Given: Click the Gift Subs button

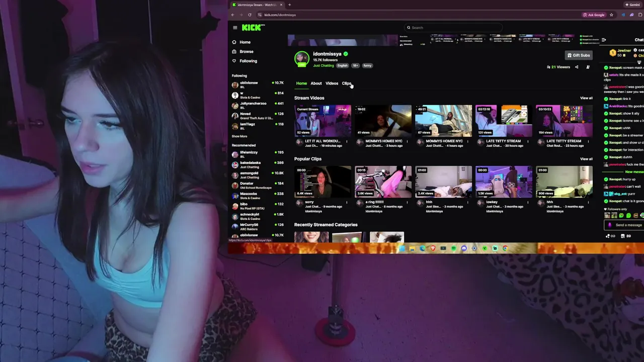Looking at the screenshot, I should (579, 55).
